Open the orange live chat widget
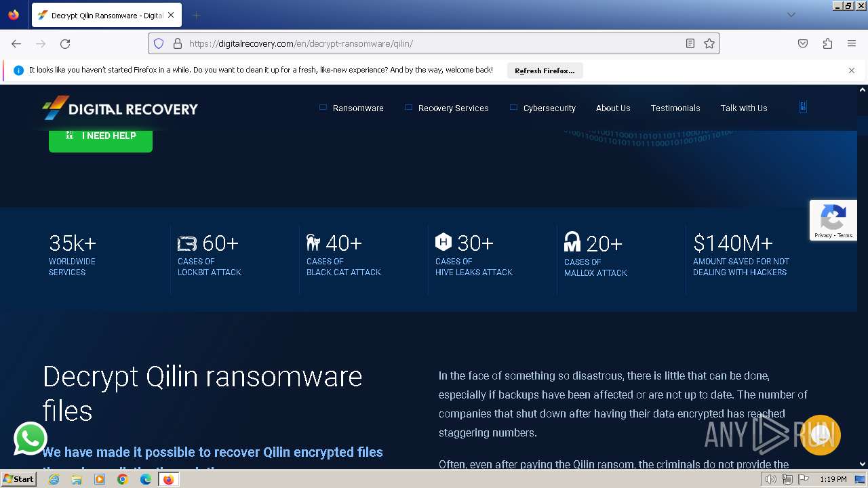 click(821, 434)
